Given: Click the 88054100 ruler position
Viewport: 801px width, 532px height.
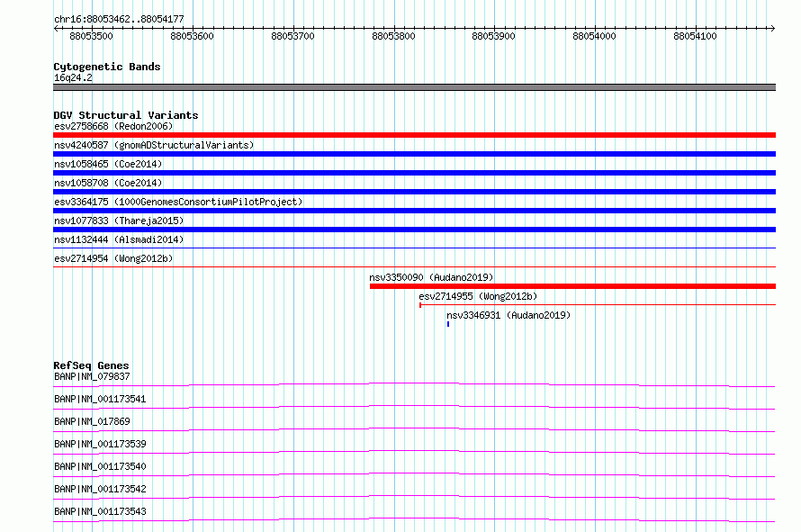Looking at the screenshot, I should pos(696,36).
